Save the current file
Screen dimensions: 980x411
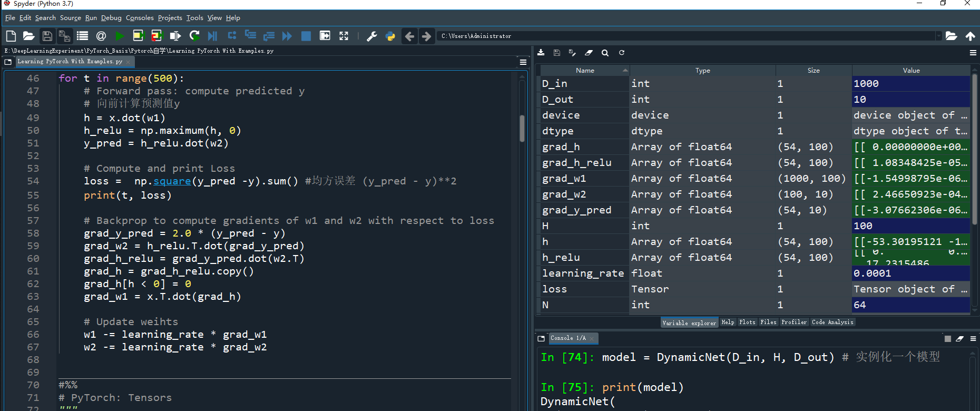point(47,36)
